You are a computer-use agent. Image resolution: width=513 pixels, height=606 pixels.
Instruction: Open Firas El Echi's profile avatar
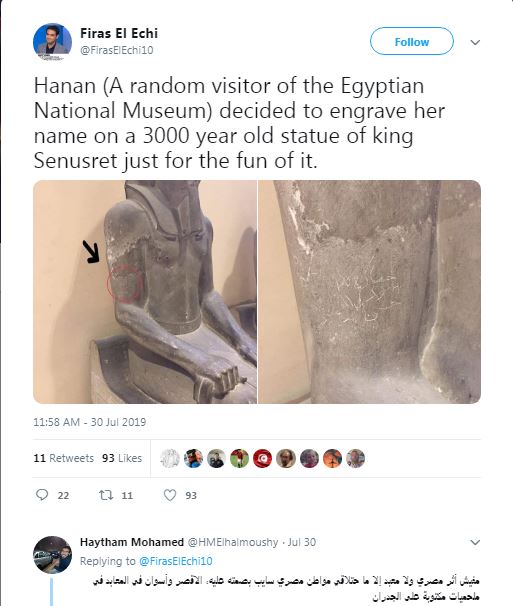[52, 42]
